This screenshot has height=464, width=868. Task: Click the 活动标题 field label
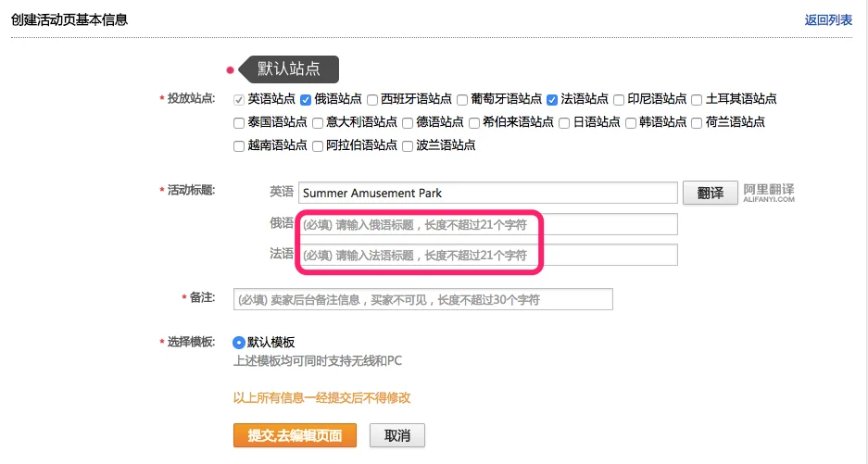191,190
